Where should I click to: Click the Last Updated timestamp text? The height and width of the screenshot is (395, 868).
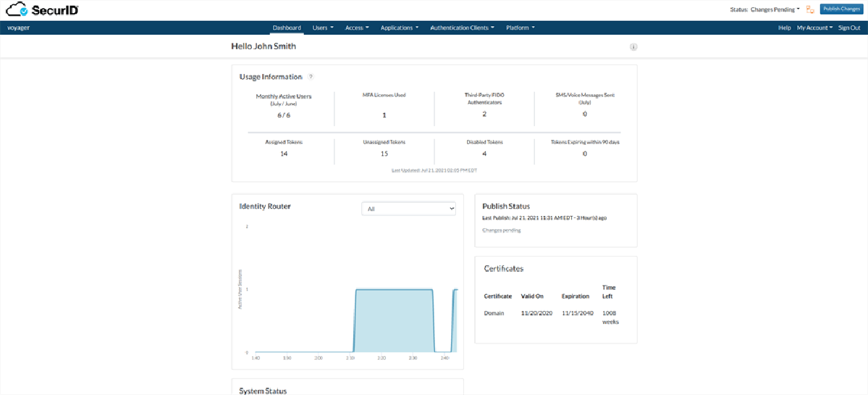(x=434, y=170)
